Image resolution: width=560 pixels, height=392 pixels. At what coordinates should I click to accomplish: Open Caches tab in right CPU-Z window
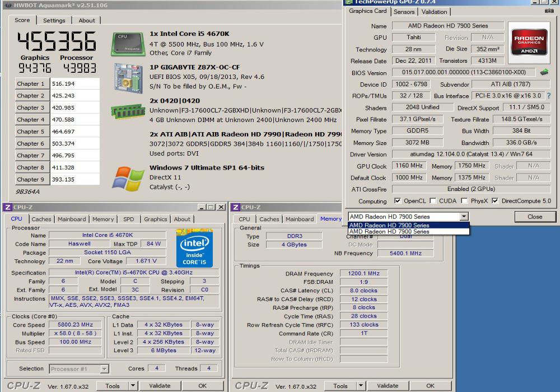(x=269, y=219)
